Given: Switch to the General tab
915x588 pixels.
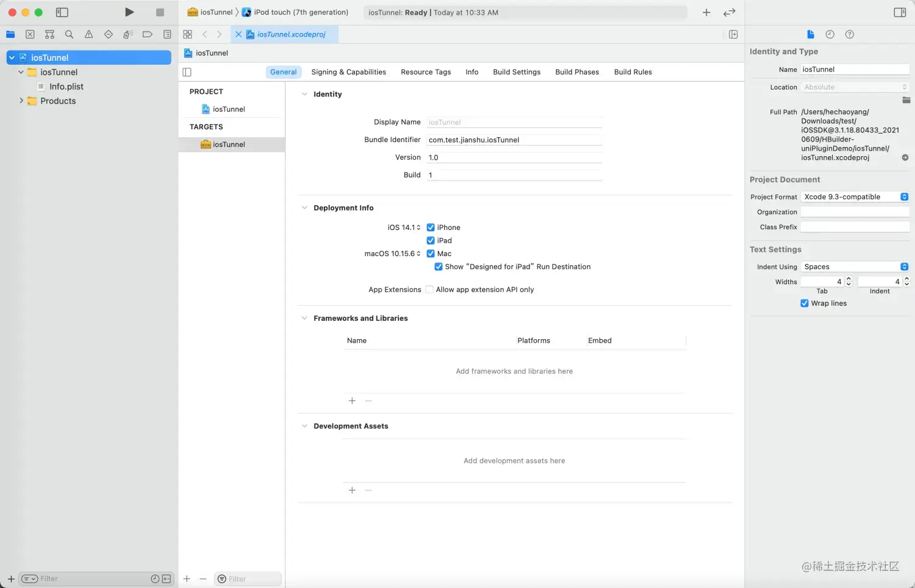Looking at the screenshot, I should 283,72.
